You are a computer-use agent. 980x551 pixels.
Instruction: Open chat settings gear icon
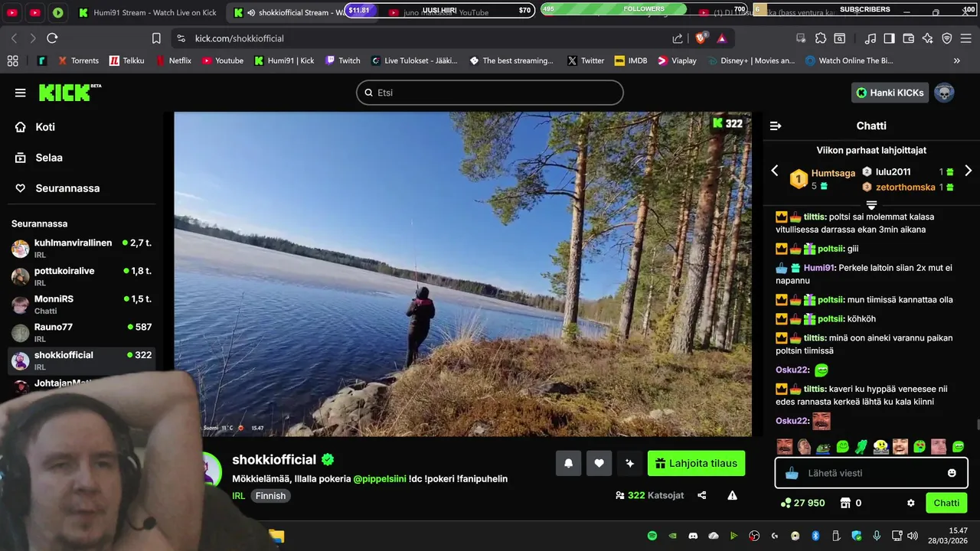[x=911, y=503]
